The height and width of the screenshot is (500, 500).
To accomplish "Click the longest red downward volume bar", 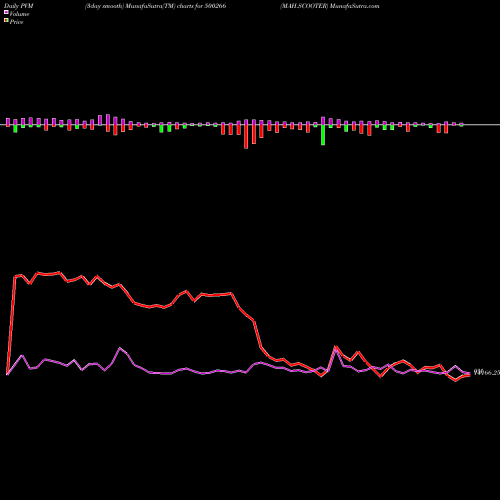I will [x=246, y=136].
